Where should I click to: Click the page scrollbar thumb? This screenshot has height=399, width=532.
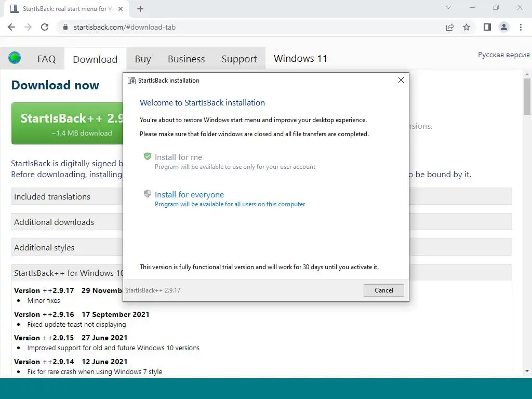(x=527, y=97)
